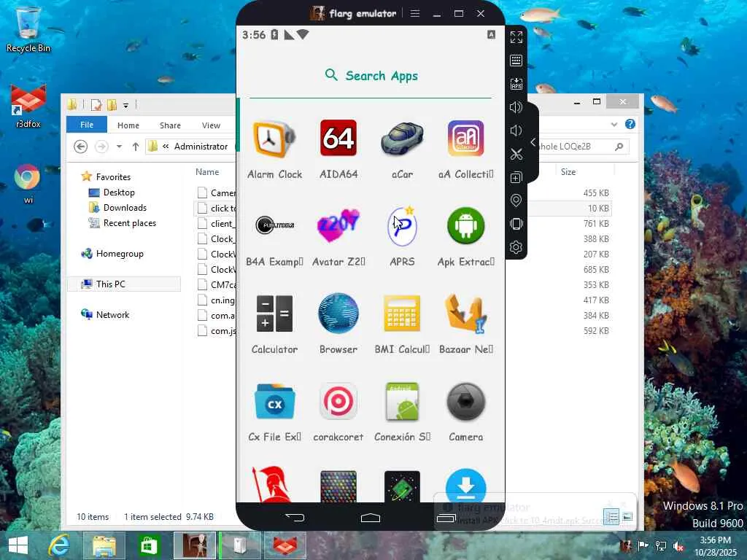Expand the Explorer ribbon chevron

[614, 125]
